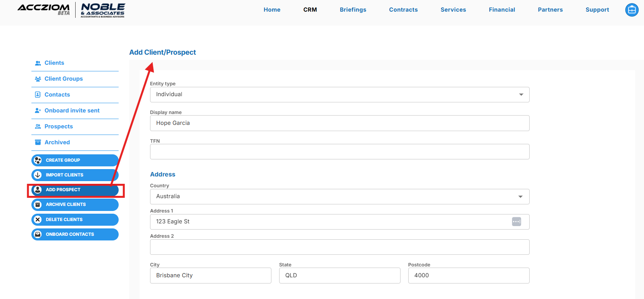Viewport: 644px width, 299px height.
Task: Open the CRM menu item
Action: [x=310, y=10]
